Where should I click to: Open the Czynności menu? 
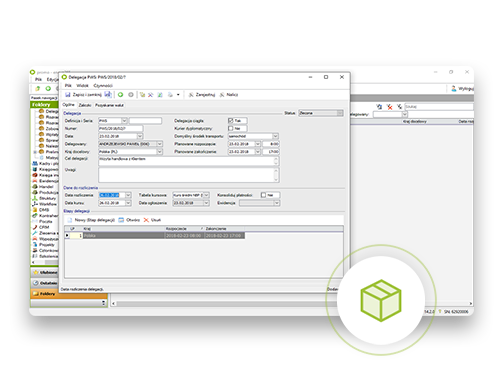pos(103,86)
